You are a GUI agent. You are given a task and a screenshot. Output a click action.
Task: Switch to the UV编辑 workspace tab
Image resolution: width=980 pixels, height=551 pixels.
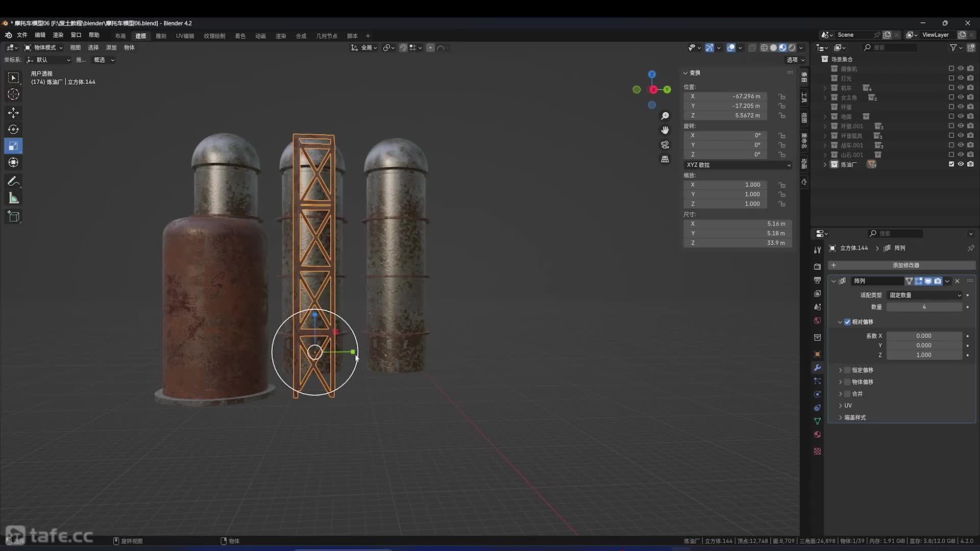pyautogui.click(x=185, y=36)
